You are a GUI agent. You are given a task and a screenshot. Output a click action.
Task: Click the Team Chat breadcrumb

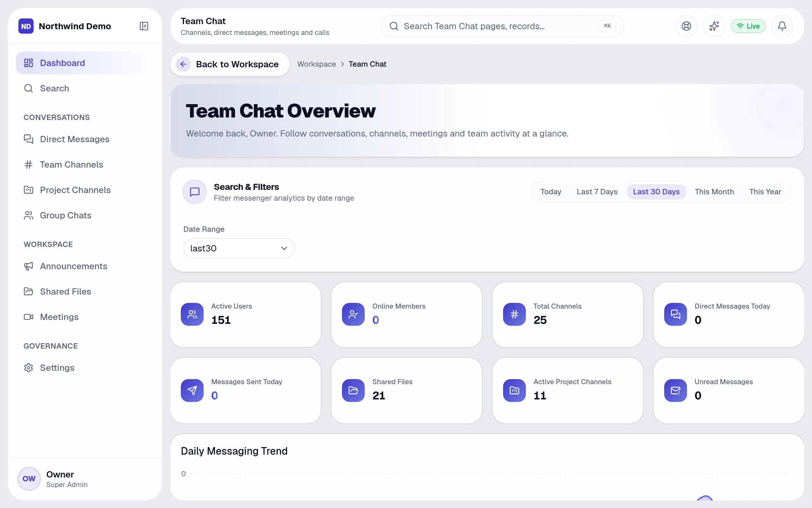pyautogui.click(x=367, y=64)
